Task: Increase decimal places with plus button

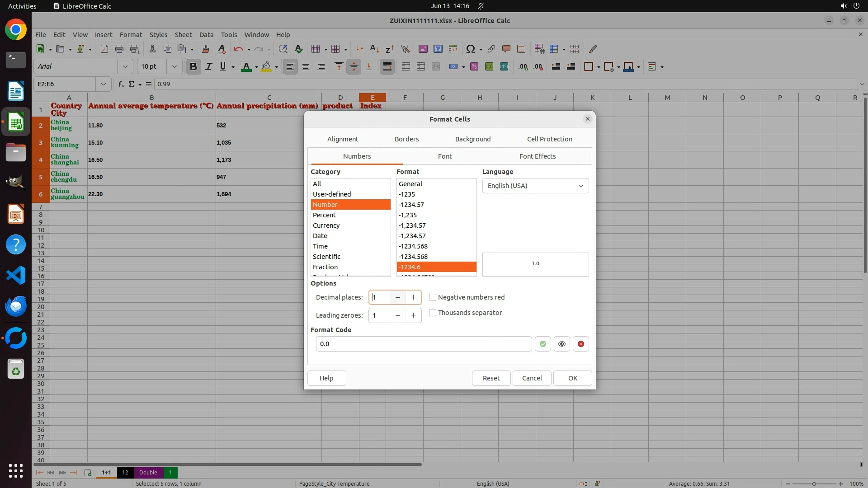Action: pos(413,297)
